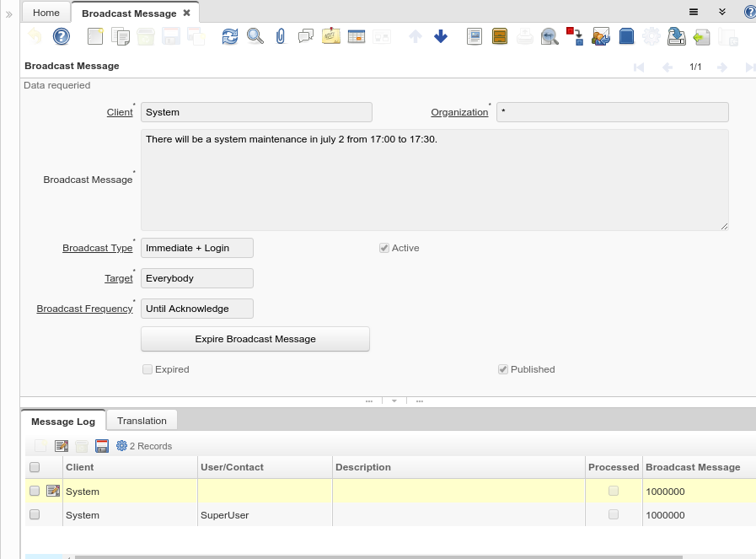Click the Help icon in toolbar
Screen dimensions: 756x559
click(x=61, y=36)
